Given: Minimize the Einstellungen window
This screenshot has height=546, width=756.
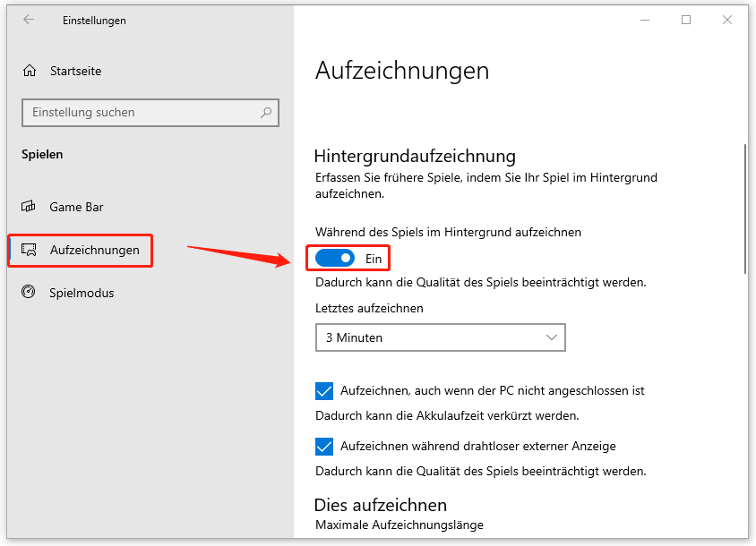Looking at the screenshot, I should click(645, 20).
